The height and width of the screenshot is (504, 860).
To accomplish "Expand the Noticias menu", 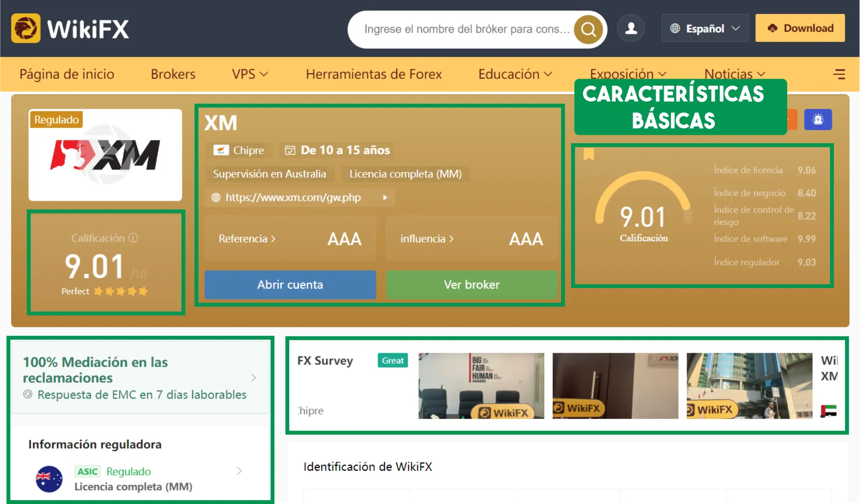I will pos(735,74).
